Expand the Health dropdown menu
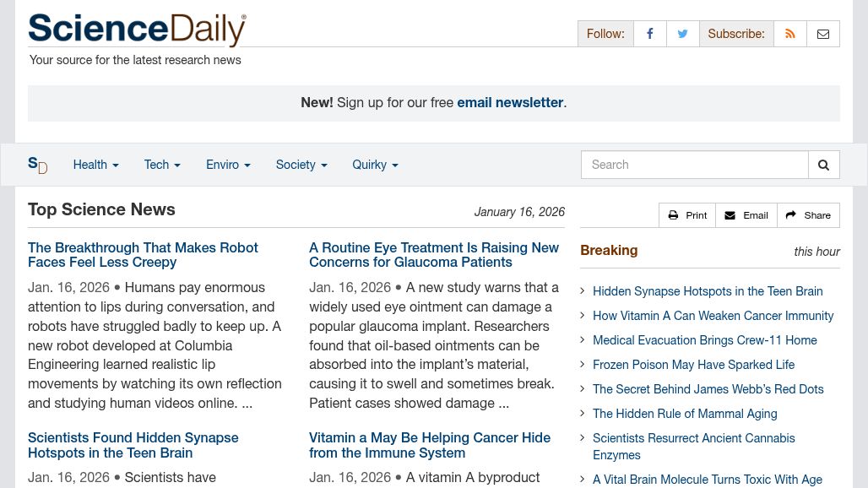 (x=95, y=165)
